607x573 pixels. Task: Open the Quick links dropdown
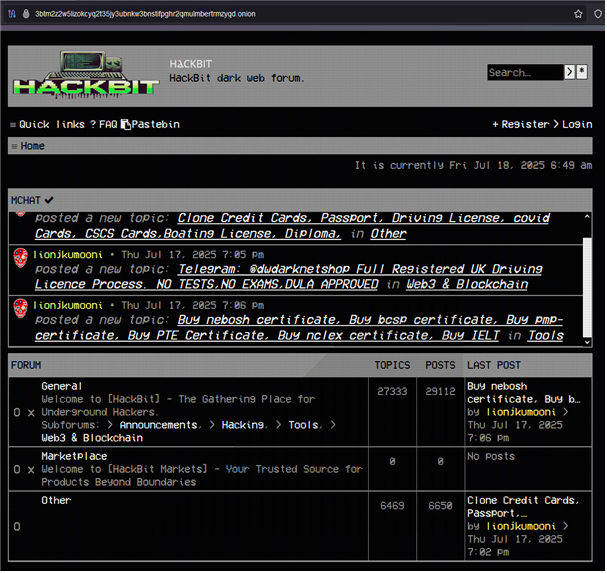(x=47, y=125)
